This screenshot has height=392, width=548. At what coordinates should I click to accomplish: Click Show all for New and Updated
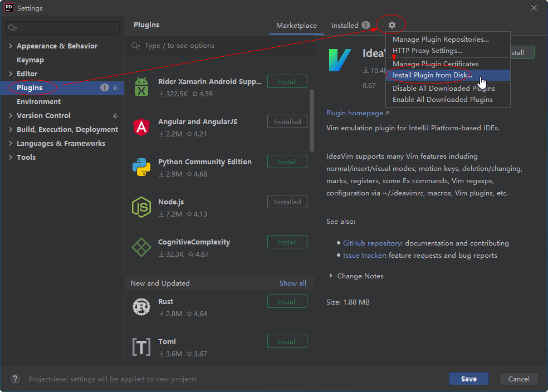292,283
